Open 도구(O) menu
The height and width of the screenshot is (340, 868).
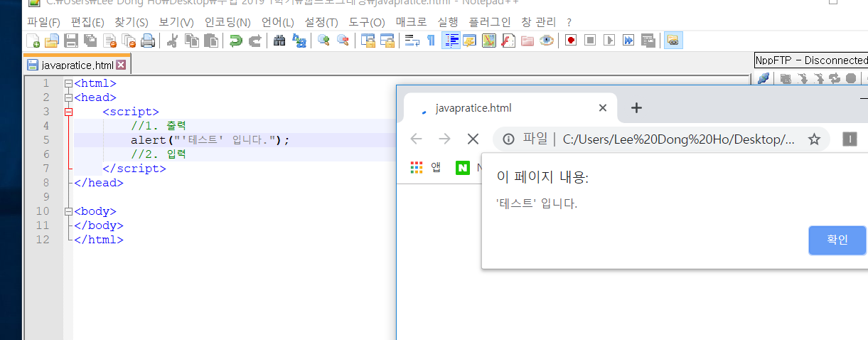point(367,22)
